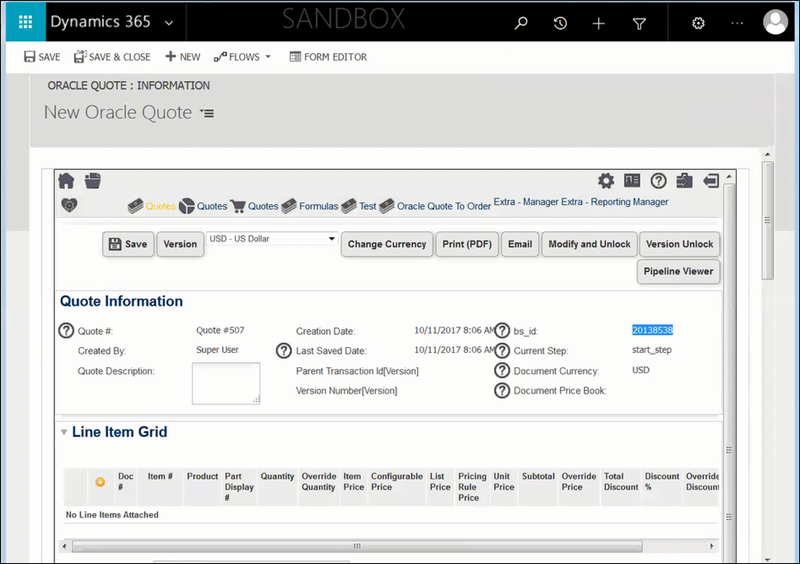Go to the CPQ home icon
This screenshot has width=800, height=564.
[x=66, y=180]
